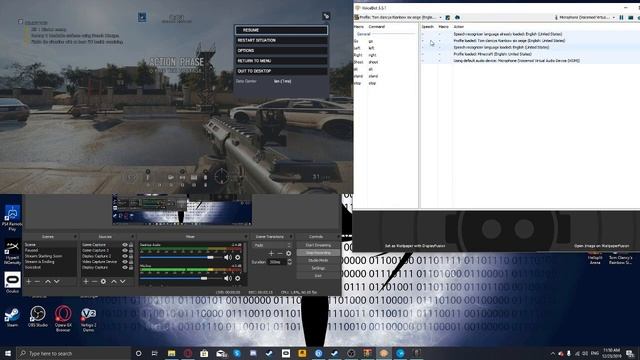
Task: Open Settings in OBS Controls
Action: coord(318,268)
